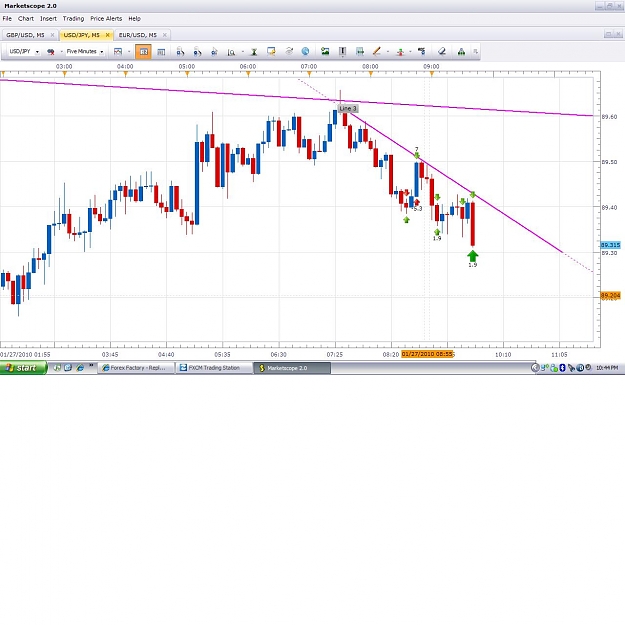This screenshot has width=625, height=625.
Task: Select the eraser tool icon
Action: (442, 51)
